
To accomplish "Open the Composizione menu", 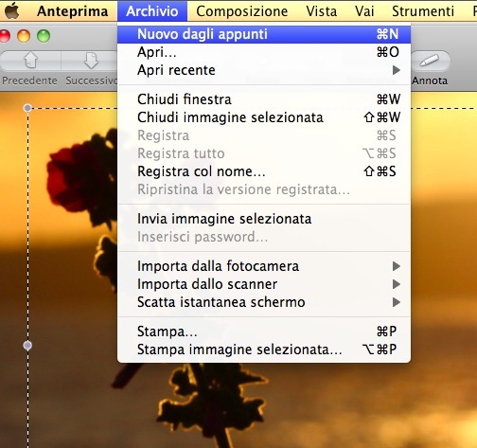I will point(242,11).
